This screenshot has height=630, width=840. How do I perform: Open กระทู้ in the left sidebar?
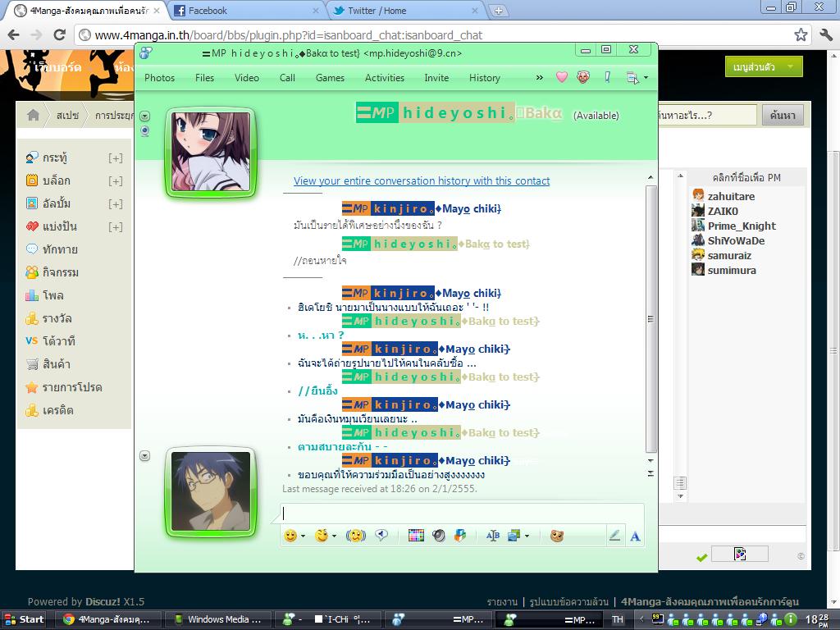(54, 157)
